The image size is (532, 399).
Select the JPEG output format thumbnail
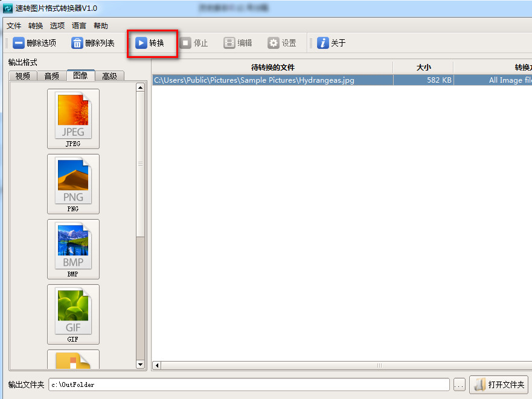(73, 119)
